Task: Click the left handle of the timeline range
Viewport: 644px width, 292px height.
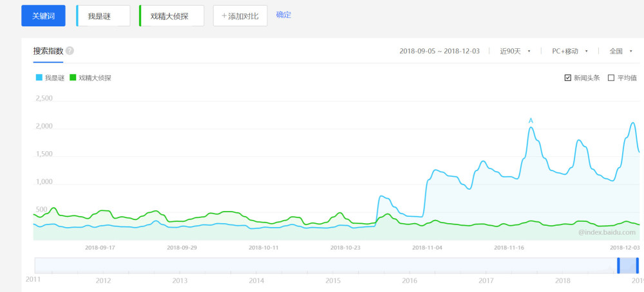Action: pos(618,266)
